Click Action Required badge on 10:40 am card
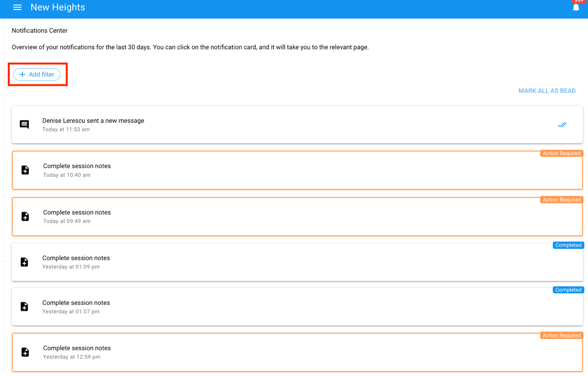The image size is (588, 376). click(x=561, y=153)
